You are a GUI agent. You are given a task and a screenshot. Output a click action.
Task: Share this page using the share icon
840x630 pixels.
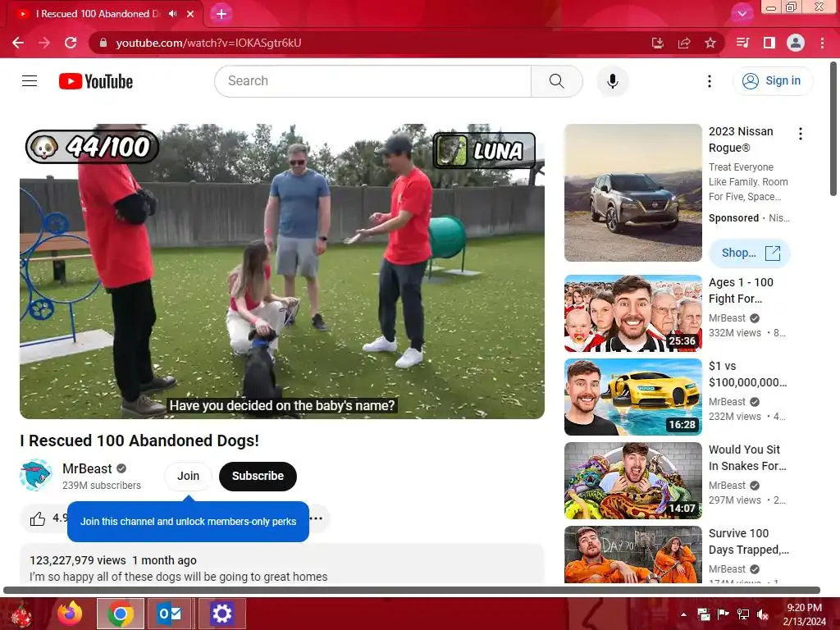[x=684, y=43]
